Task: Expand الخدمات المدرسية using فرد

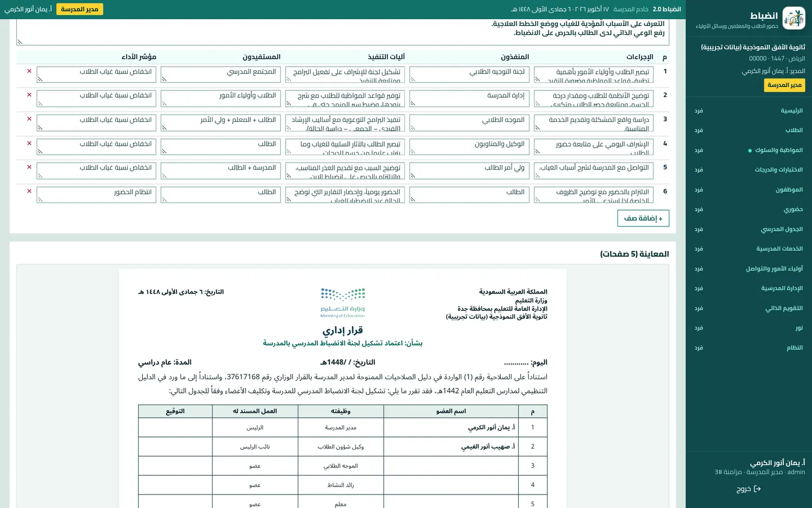Action: [699, 249]
